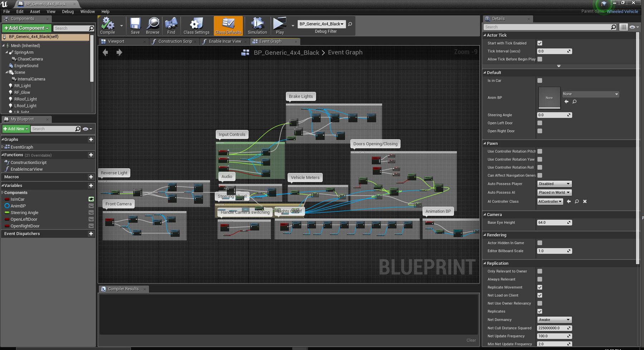Image resolution: width=644 pixels, height=350 pixels.
Task: Click the Details panel search field
Action: (x=547, y=27)
